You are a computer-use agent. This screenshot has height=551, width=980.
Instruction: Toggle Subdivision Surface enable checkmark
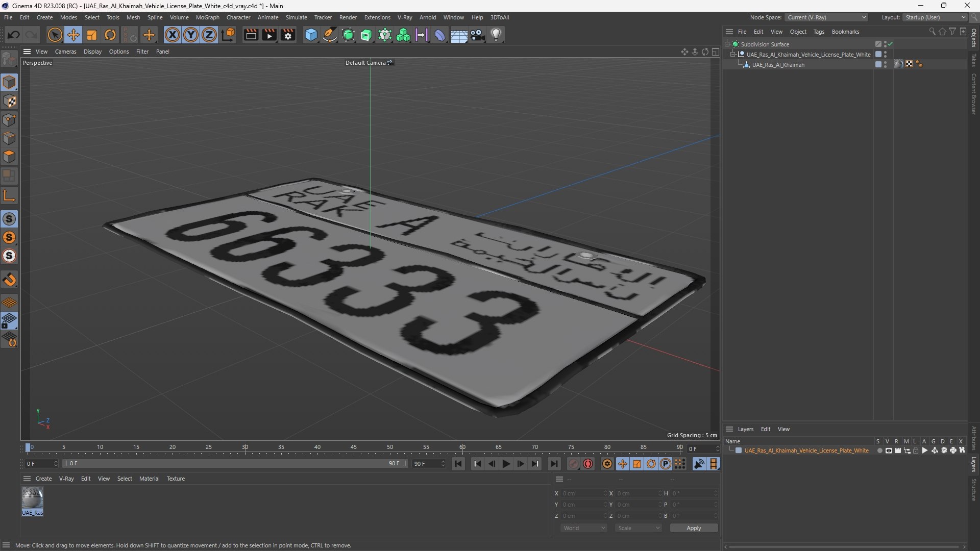890,44
